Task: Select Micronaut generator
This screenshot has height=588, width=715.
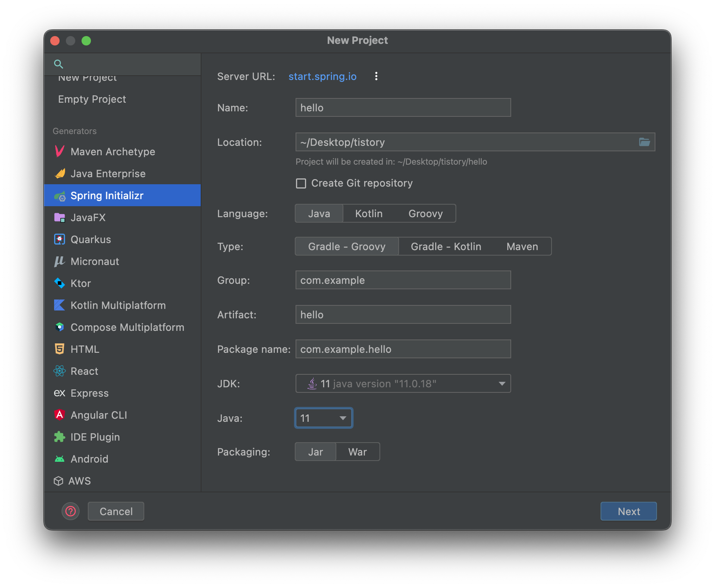Action: (x=122, y=261)
